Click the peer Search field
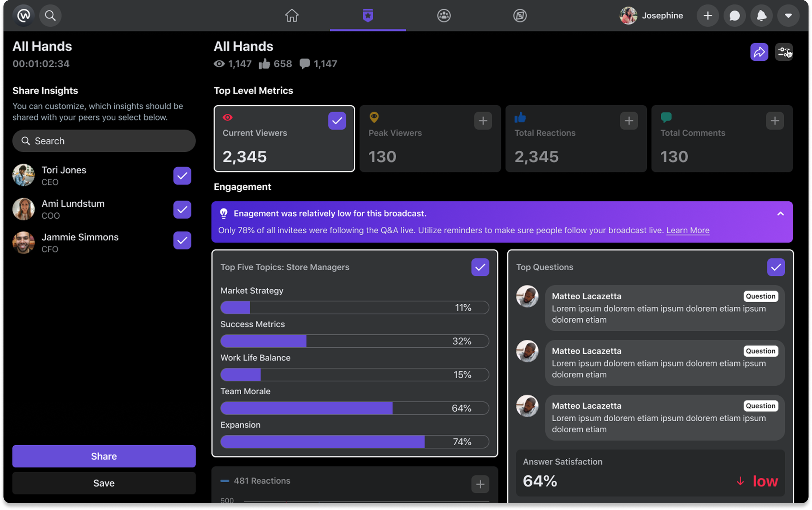This screenshot has width=812, height=510. (x=104, y=141)
